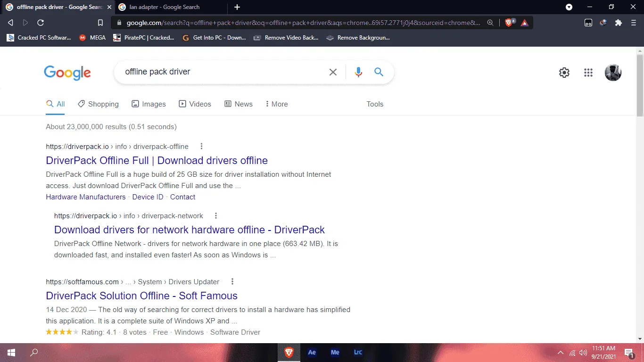The width and height of the screenshot is (644, 362).
Task: Click the globe extension icon in toolbar
Action: pos(603,23)
